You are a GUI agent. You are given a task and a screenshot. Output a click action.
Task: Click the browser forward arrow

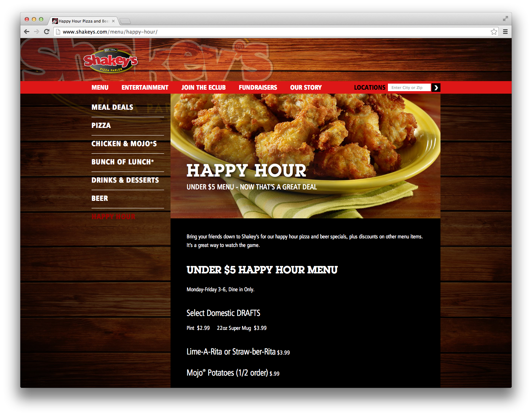(x=37, y=31)
